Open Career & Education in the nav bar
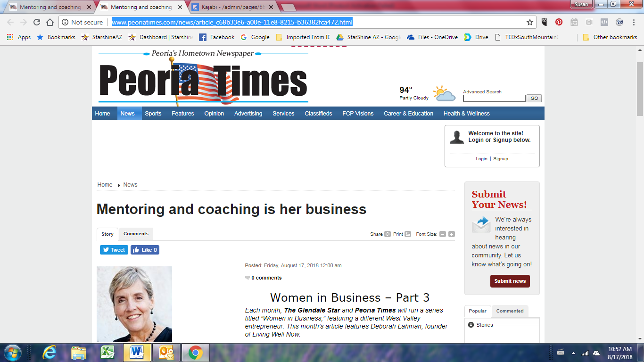The height and width of the screenshot is (362, 644). click(x=408, y=114)
